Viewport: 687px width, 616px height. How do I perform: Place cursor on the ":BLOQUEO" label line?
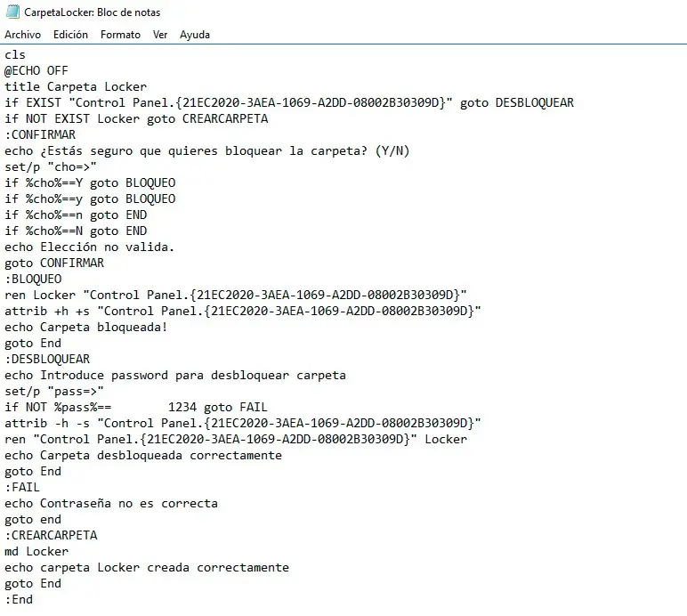(x=33, y=279)
